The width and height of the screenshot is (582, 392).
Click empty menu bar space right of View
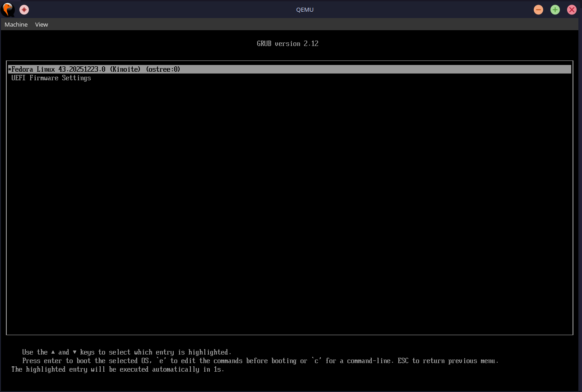271,24
